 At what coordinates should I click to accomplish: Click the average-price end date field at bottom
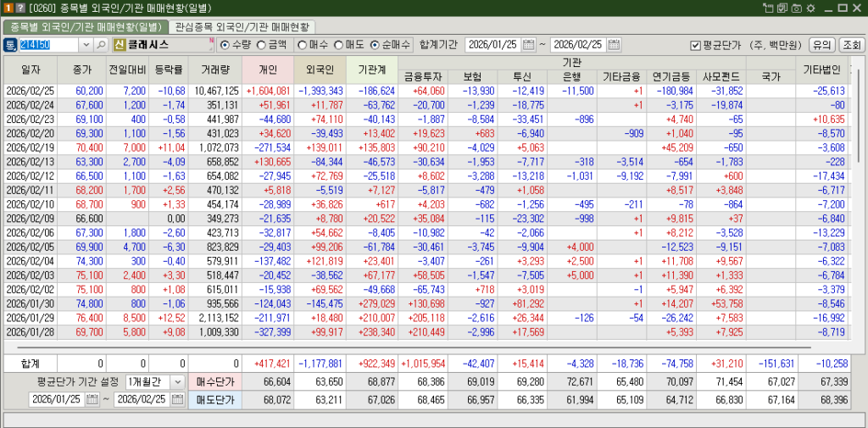[142, 399]
